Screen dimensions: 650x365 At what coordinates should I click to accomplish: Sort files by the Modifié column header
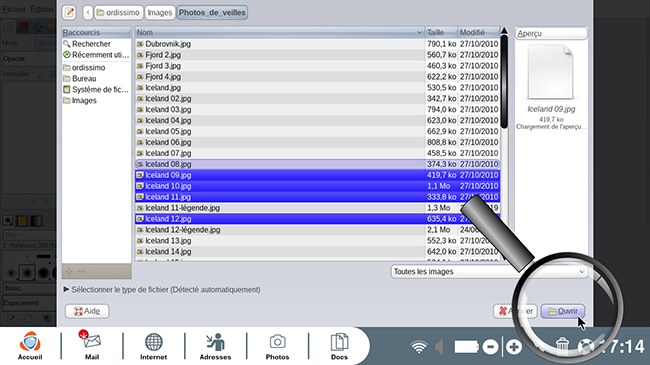tap(479, 32)
